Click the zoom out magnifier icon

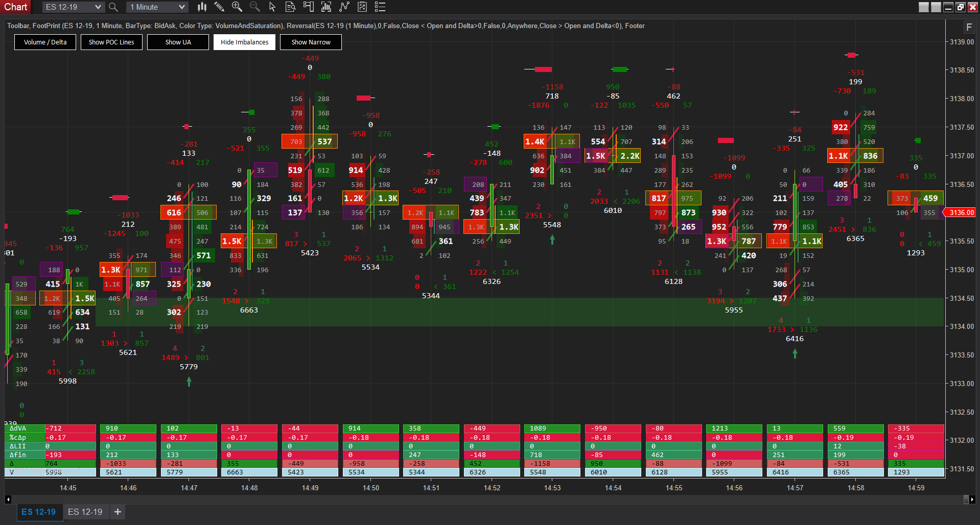point(254,7)
